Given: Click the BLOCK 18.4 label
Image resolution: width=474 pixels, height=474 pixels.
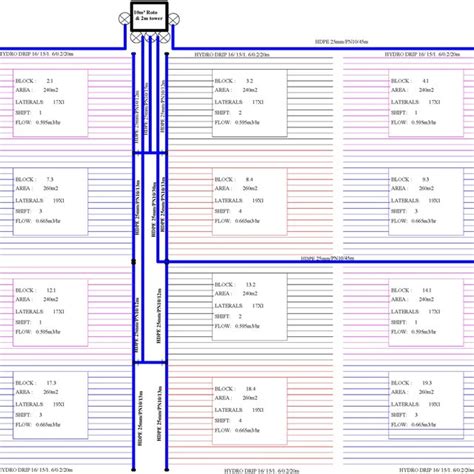Looking at the screenshot, I should click(x=235, y=389).
